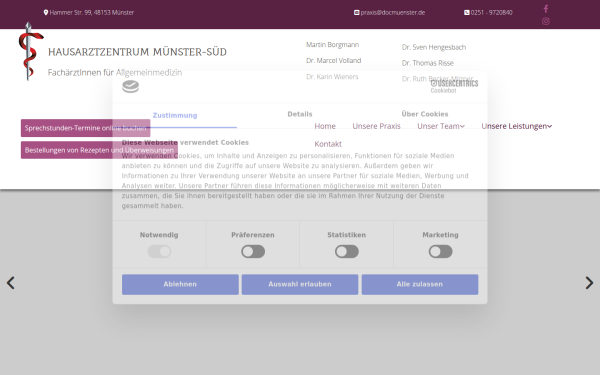Expand the Unser Team menu
Image resolution: width=600 pixels, height=375 pixels.
tap(441, 126)
